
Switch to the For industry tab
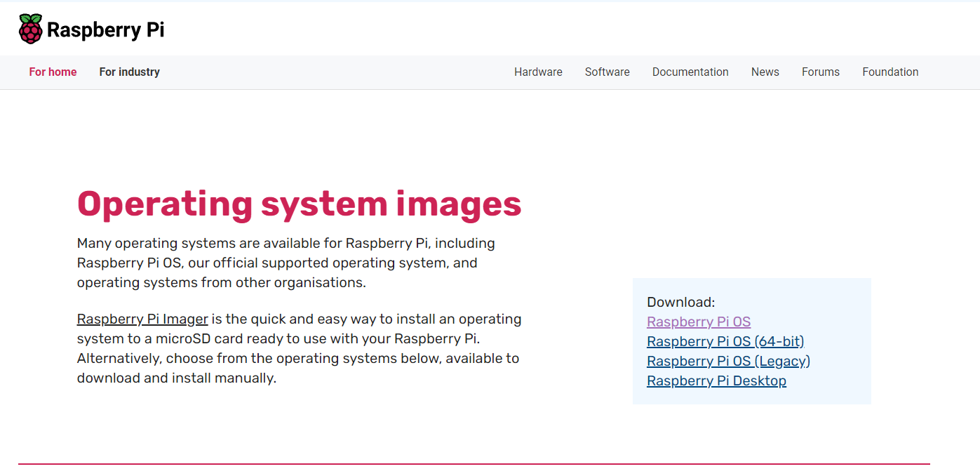(x=129, y=72)
